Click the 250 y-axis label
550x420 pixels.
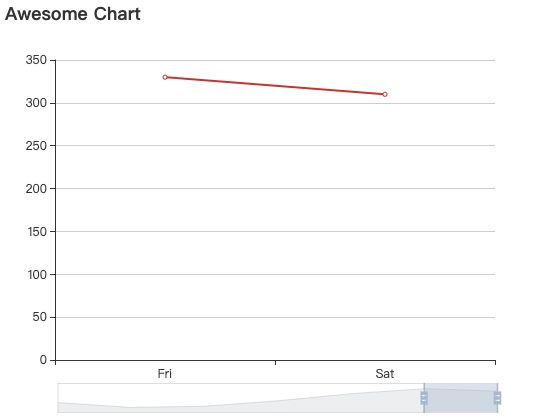click(x=36, y=146)
